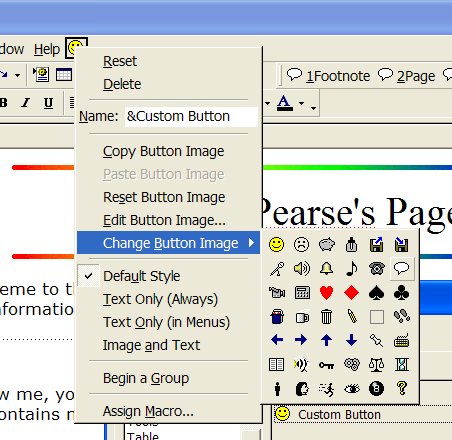Choose the eight ball button image
452x440 pixels.
click(376, 389)
